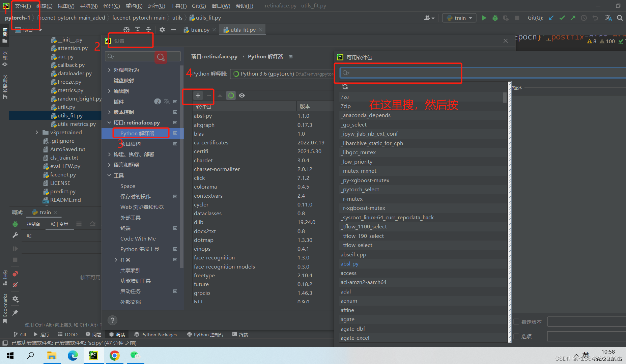The image size is (626, 364).
Task: Collapse the 项目: retinaface.py section
Action: click(109, 123)
